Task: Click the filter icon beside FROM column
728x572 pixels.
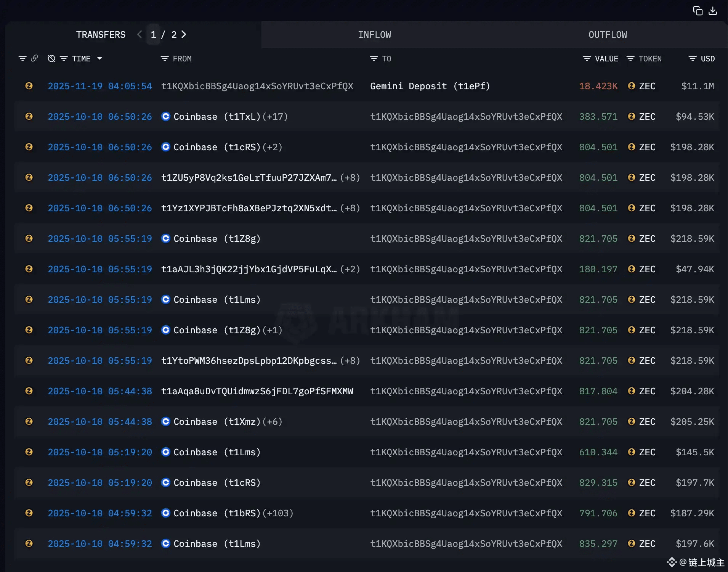Action: coord(164,59)
